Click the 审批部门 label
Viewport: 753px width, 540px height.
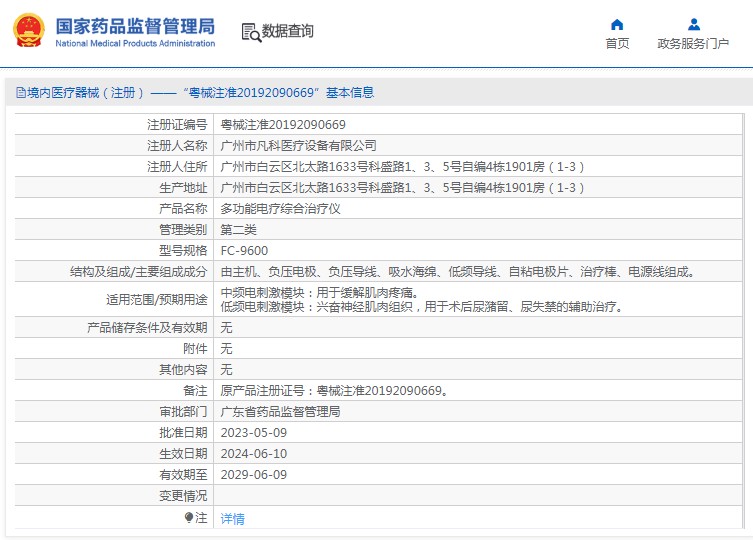(x=183, y=412)
